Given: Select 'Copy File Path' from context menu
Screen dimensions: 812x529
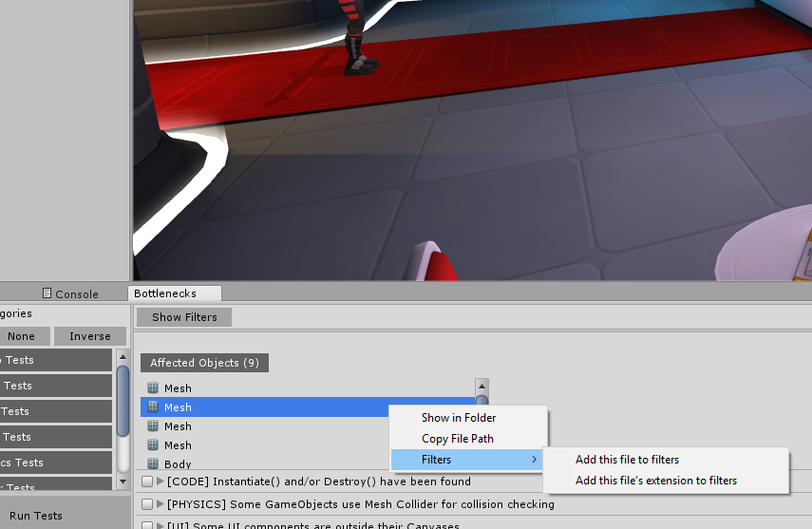Looking at the screenshot, I should 458,439.
